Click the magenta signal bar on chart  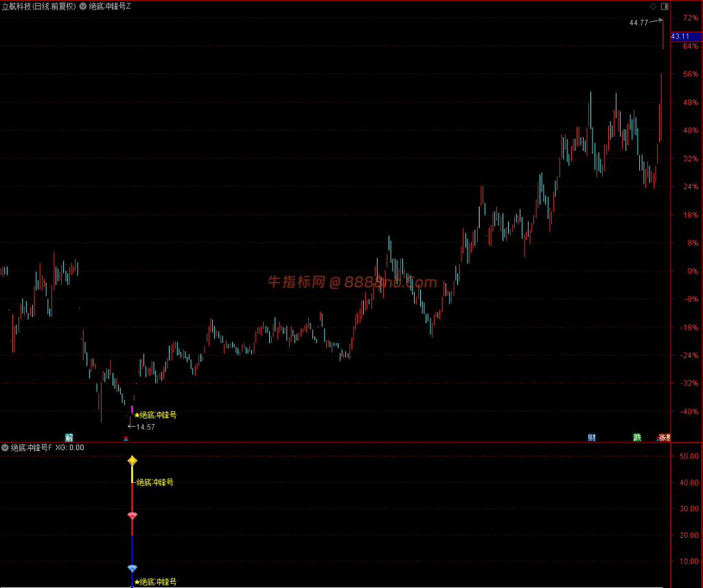tap(132, 409)
